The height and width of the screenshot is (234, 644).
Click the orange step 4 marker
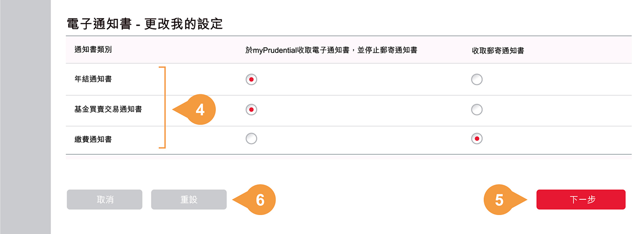coord(200,110)
